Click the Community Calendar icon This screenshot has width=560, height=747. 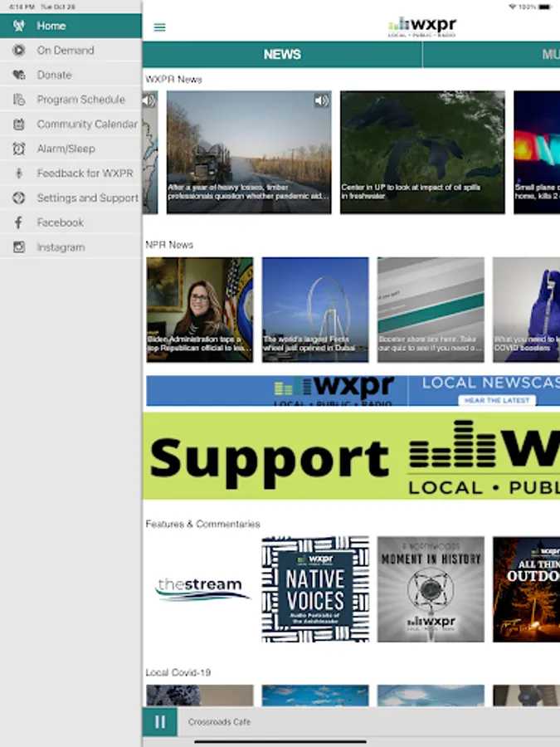tap(18, 124)
